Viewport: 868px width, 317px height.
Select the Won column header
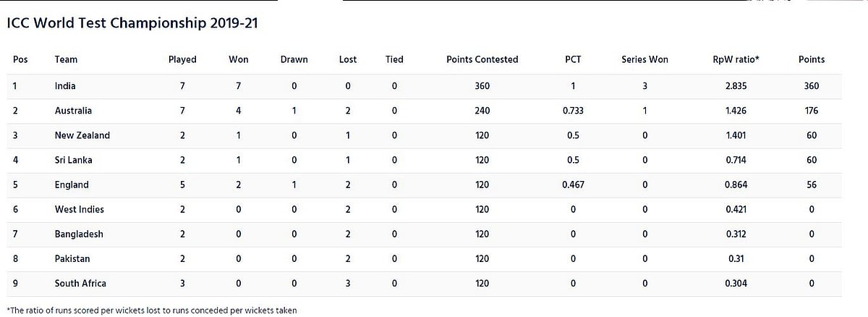pos(238,59)
